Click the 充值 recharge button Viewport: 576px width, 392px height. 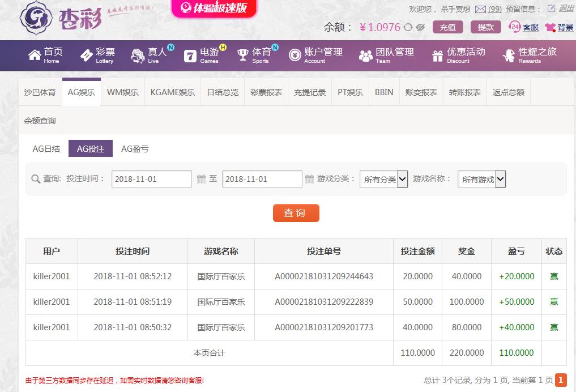(x=447, y=27)
